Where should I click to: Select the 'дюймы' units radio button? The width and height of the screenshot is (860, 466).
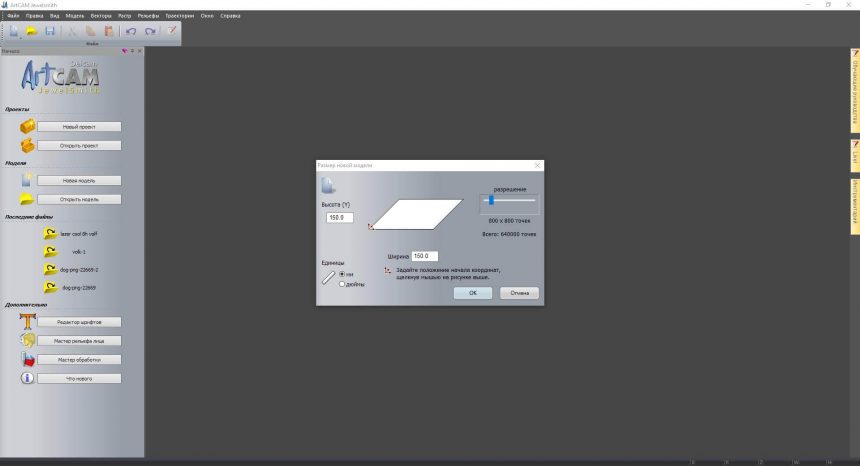tap(342, 284)
